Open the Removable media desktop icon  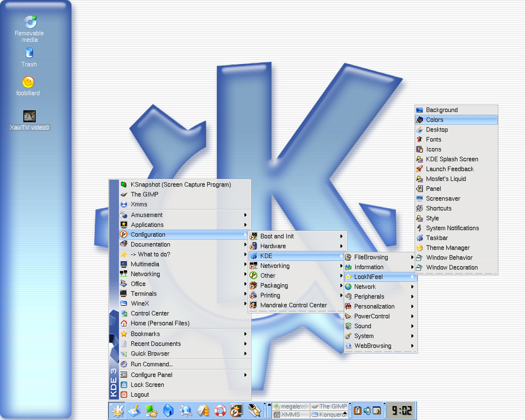[x=30, y=29]
